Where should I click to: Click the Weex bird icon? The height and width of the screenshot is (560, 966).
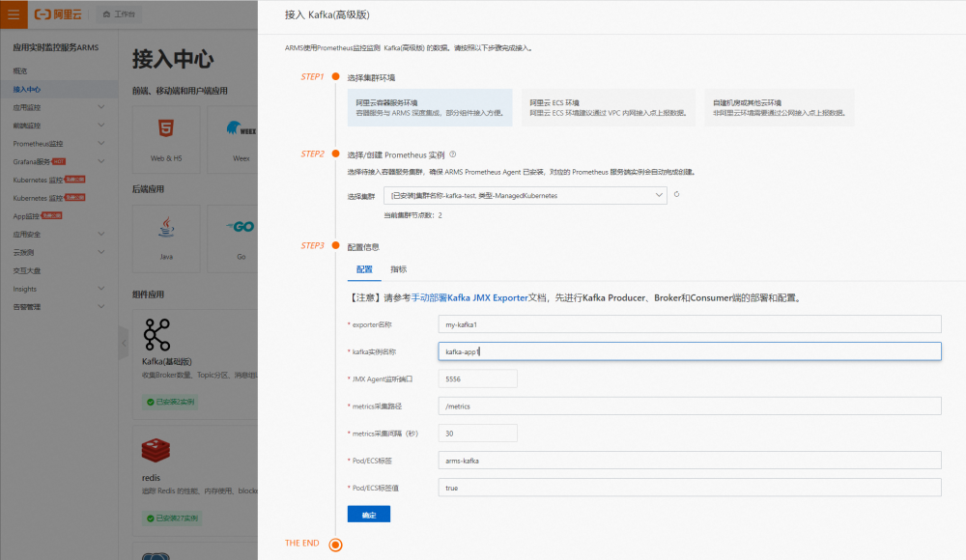tap(241, 128)
